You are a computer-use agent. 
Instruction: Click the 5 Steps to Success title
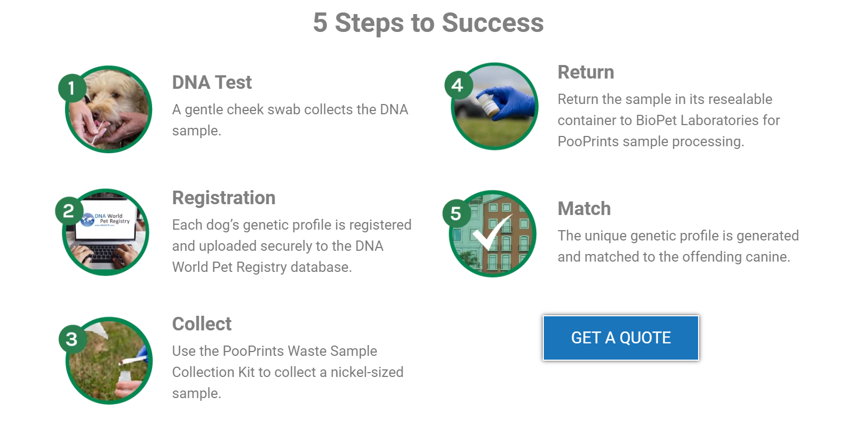[428, 23]
